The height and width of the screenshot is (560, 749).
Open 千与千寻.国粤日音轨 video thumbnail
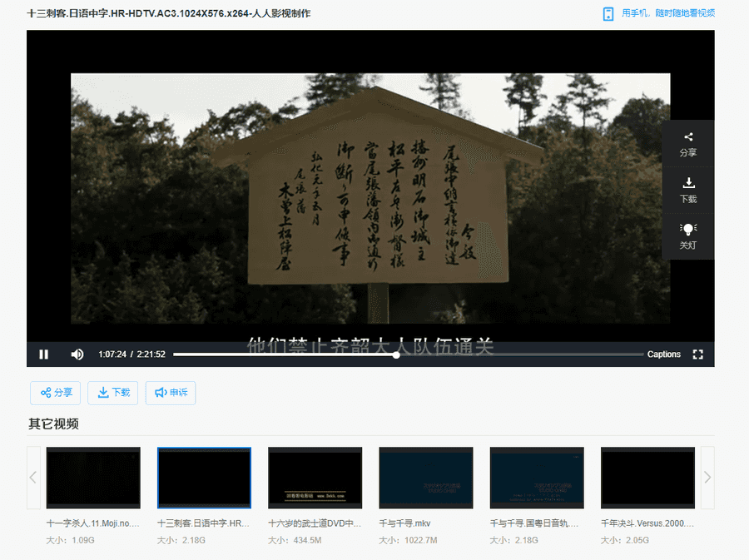pos(537,478)
